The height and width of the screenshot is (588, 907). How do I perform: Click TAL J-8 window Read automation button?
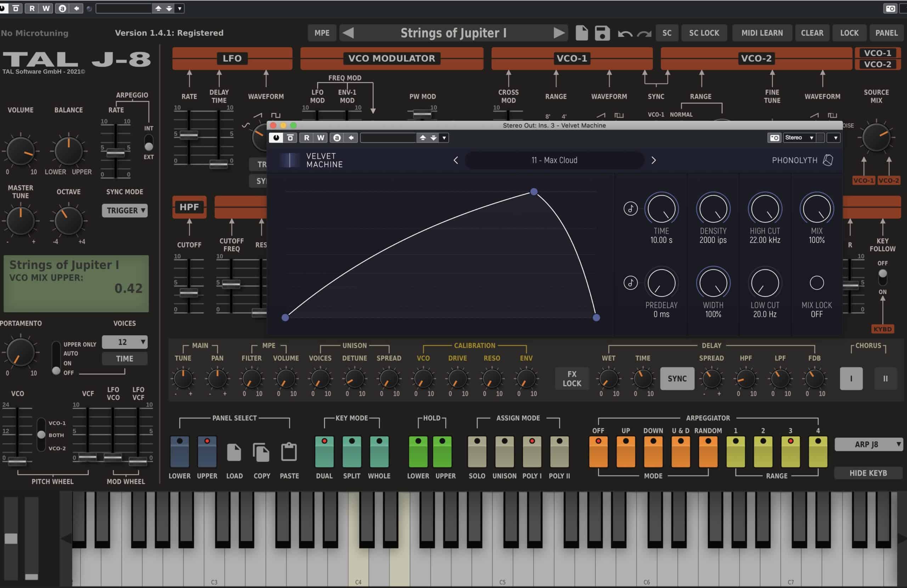[x=32, y=8]
